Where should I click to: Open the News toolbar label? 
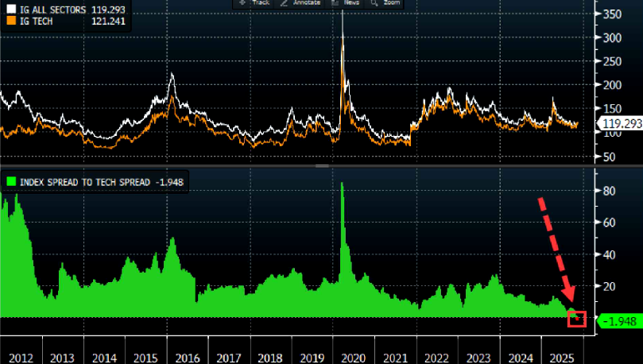coord(351,3)
